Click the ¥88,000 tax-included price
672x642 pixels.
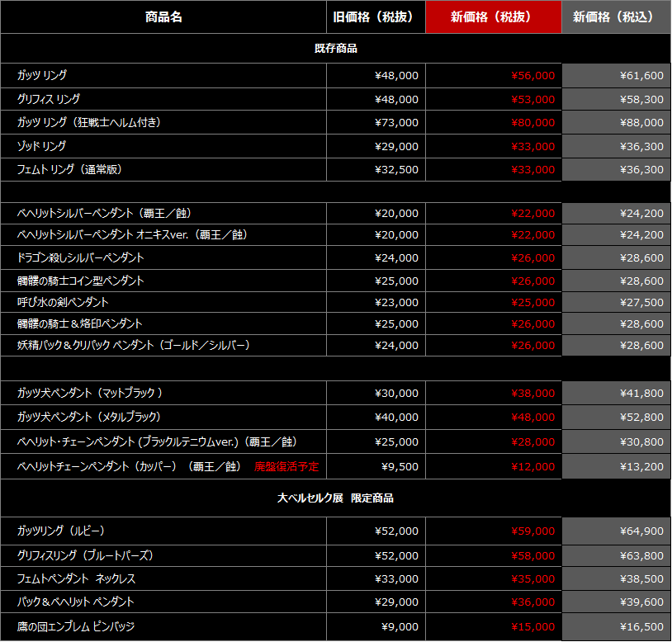point(641,123)
